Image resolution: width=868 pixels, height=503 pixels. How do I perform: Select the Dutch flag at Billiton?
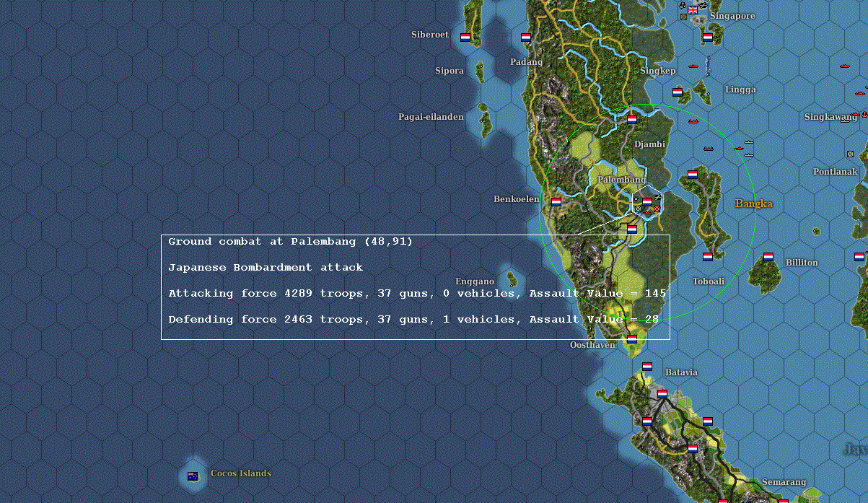pyautogui.click(x=768, y=257)
